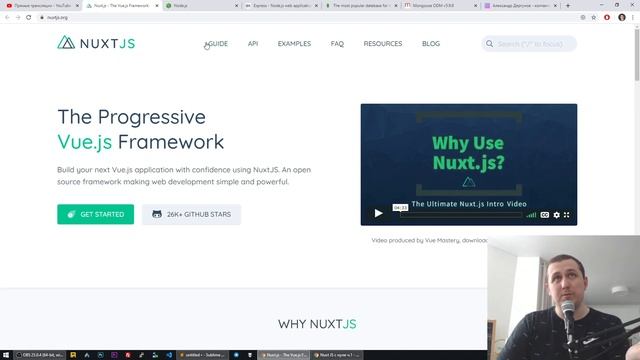The image size is (640, 360).
Task: Open the OBS taskbar item
Action: pos(40,355)
